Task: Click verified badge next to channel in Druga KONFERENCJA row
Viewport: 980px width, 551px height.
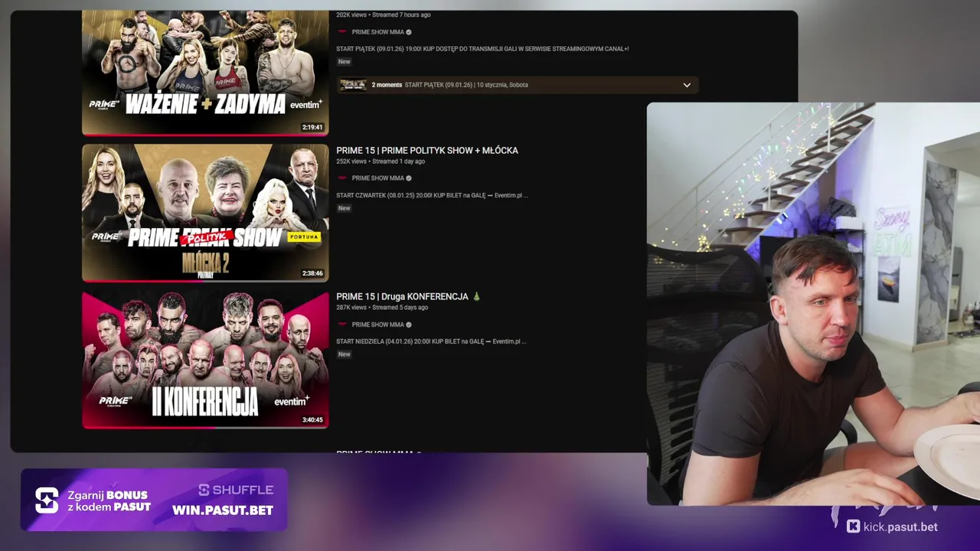Action: click(x=409, y=324)
